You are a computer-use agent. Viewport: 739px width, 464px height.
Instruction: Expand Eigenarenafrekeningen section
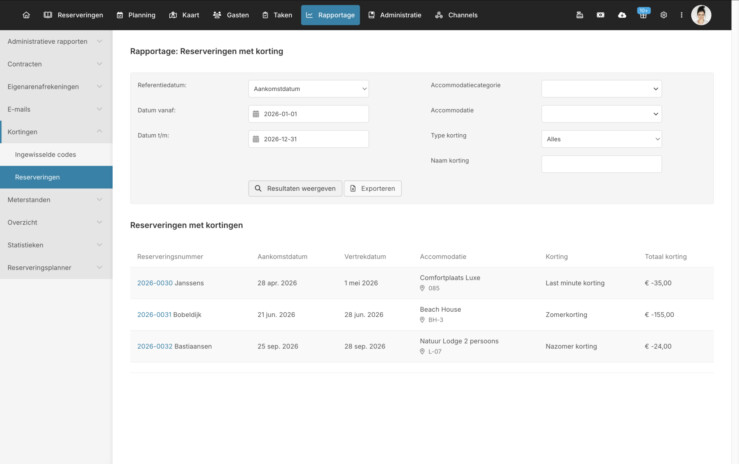click(56, 87)
